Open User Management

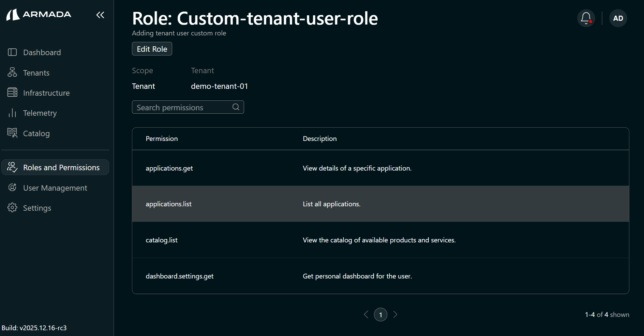(55, 188)
